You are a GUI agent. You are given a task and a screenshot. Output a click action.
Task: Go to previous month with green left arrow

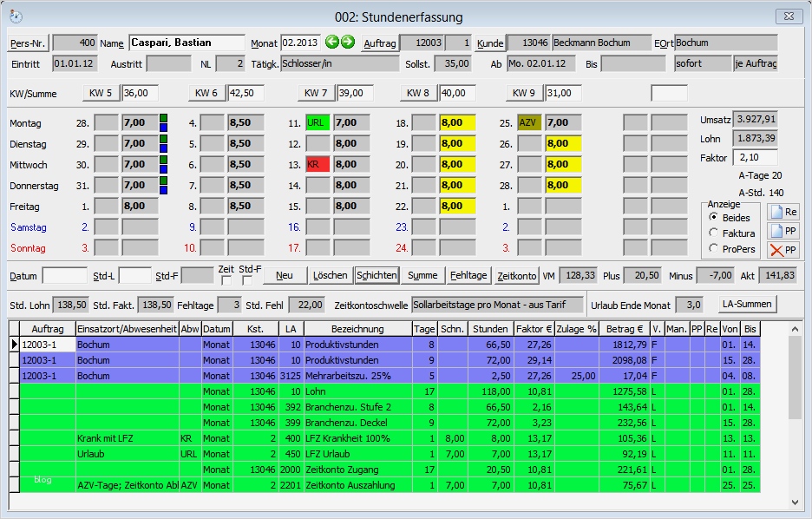pyautogui.click(x=331, y=43)
